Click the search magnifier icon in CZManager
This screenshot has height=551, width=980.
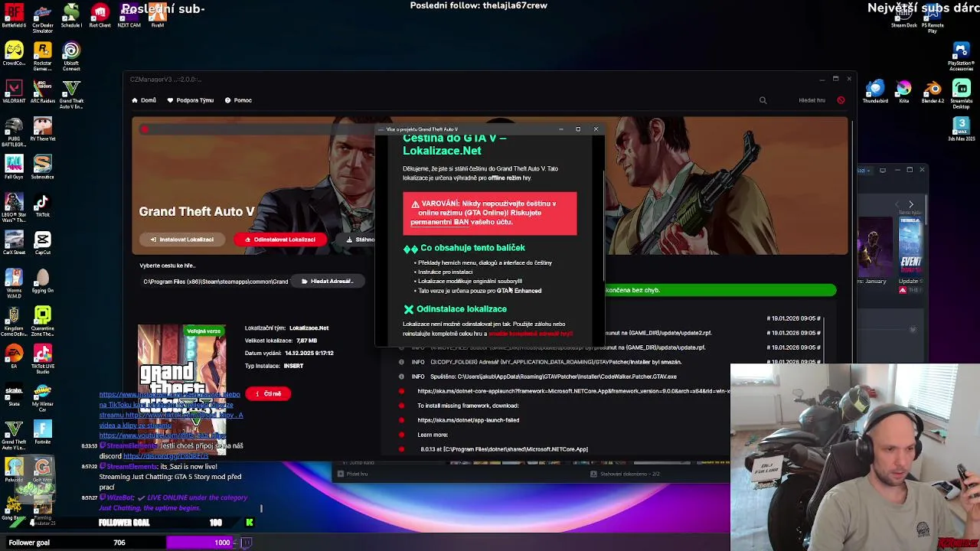point(763,100)
